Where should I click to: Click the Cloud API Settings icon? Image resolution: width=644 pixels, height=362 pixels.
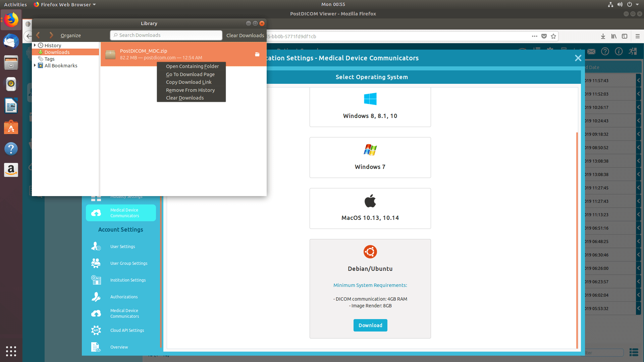tap(96, 330)
